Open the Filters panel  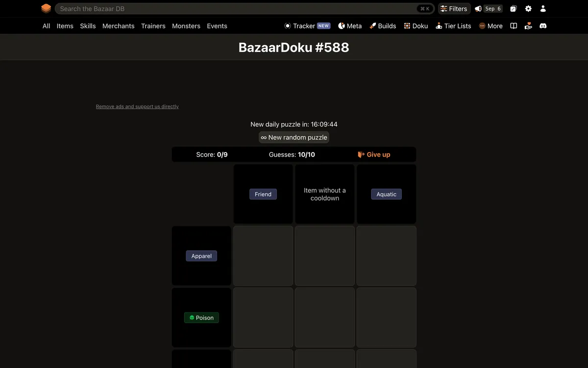click(454, 9)
